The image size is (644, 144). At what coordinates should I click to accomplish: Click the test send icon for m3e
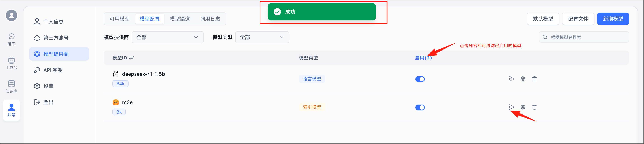click(511, 107)
